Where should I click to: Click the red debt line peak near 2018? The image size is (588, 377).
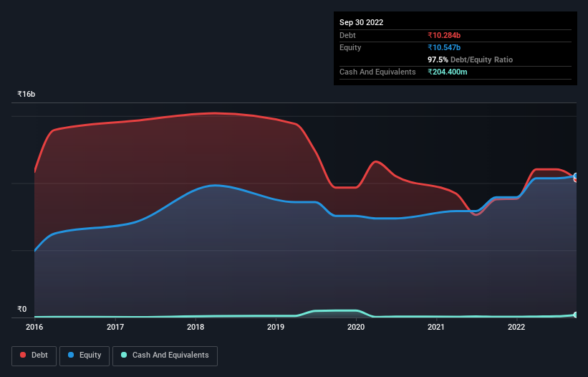[215, 113]
